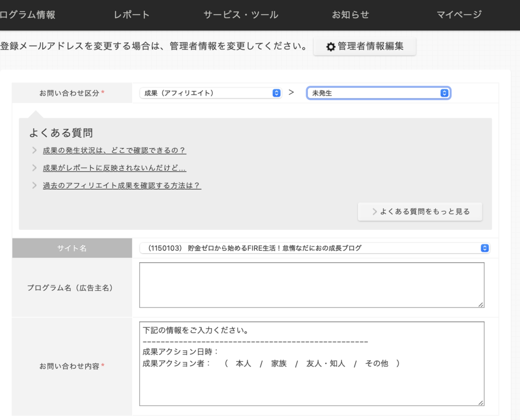The image size is (520, 420).
Task: Open the 過去のアフィリエイト成果を確認する方法は？ link
Action: [122, 186]
